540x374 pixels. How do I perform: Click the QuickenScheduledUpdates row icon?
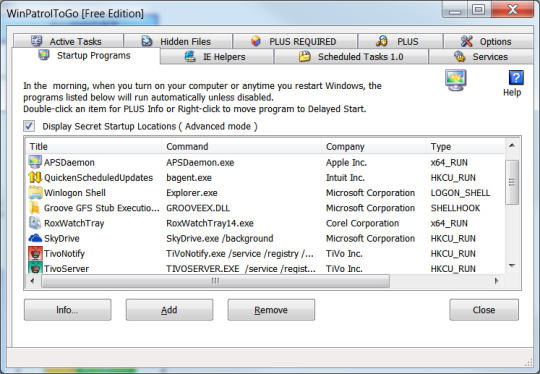(35, 177)
